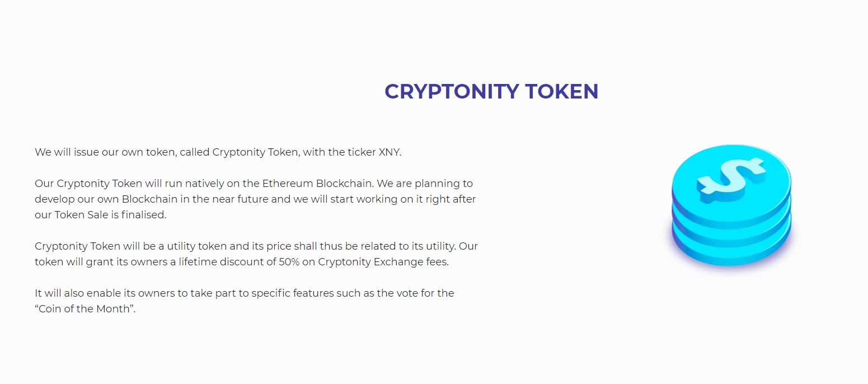
Task: Click the "50%" discount figure
Action: pos(289,261)
